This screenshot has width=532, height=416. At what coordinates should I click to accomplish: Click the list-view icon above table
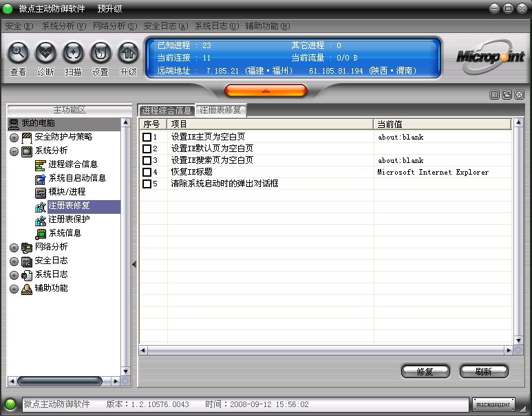[x=495, y=95]
